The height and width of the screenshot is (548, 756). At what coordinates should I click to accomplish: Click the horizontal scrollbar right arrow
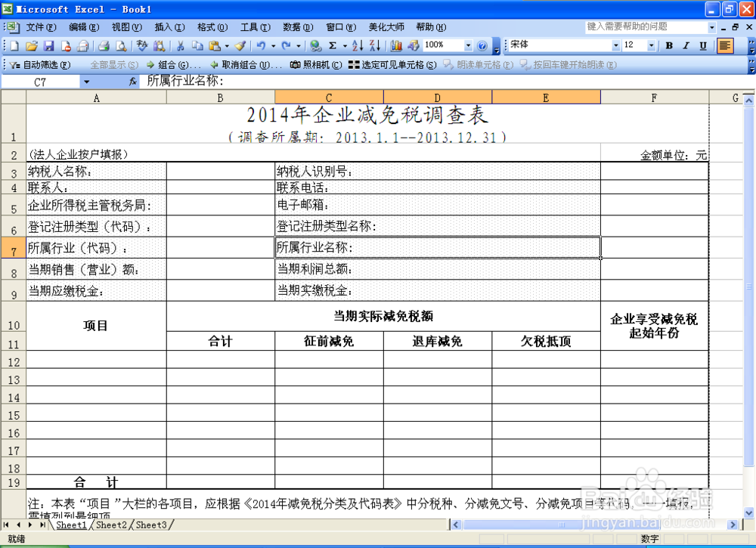pos(733,525)
